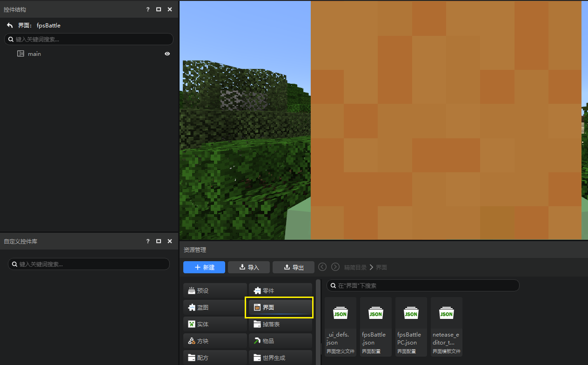Search in the 在"界面"下搜索 field
Screen dimensions: 588x365
(x=423, y=285)
